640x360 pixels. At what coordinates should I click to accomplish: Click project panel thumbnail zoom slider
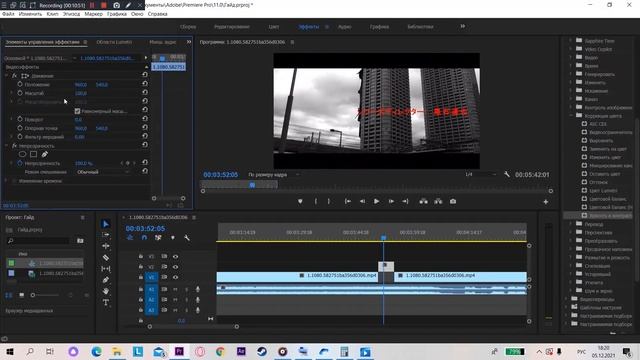tap(33, 295)
